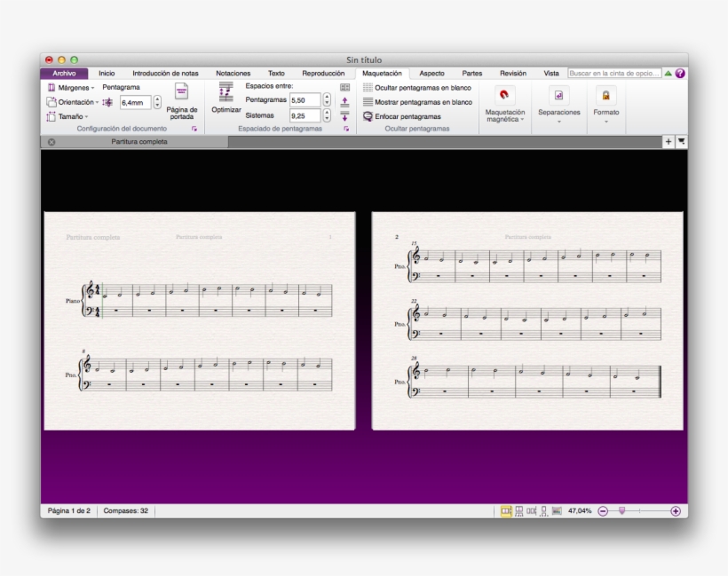Expand the Márgenes dropdown
Viewport: 728px width, 576px height.
tap(71, 88)
